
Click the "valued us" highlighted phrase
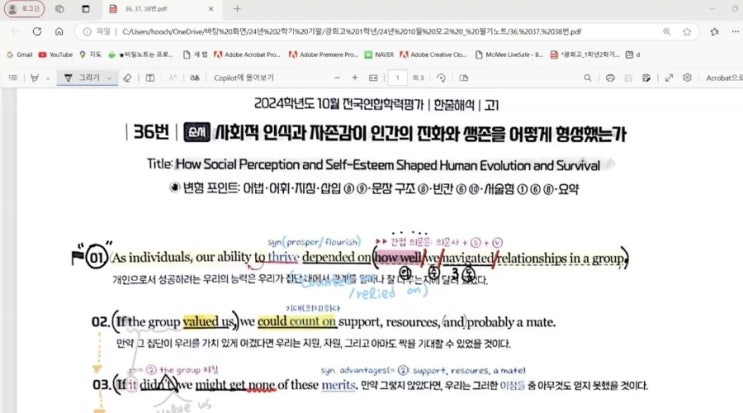(208, 322)
